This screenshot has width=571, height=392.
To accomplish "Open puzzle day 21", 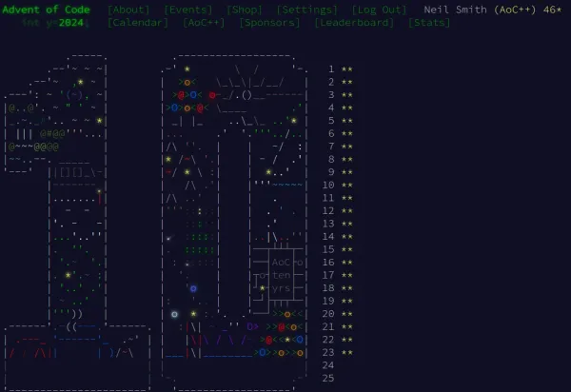I will click(x=328, y=327).
